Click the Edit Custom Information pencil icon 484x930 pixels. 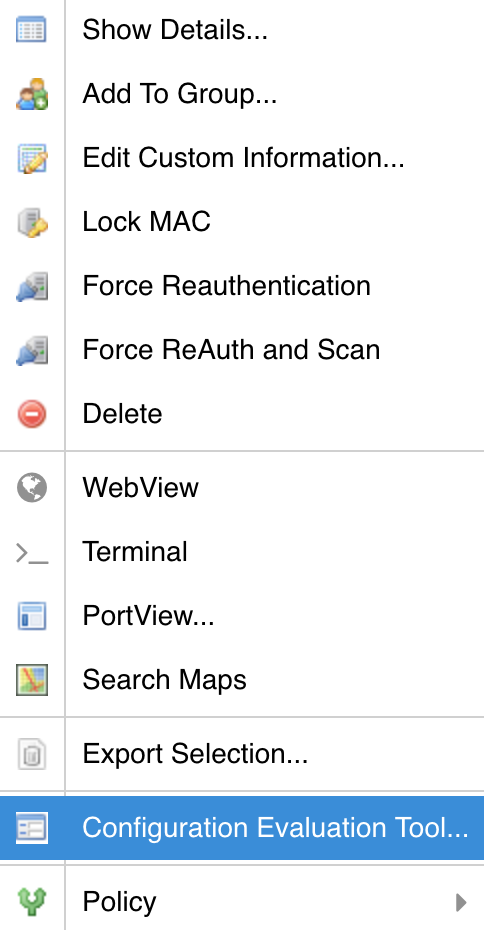[31, 158]
